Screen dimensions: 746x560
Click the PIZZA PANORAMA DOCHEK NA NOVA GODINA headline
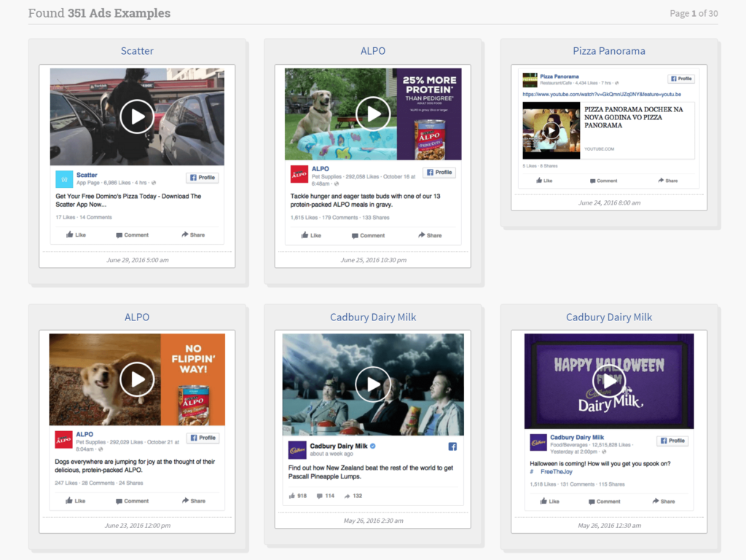(633, 117)
